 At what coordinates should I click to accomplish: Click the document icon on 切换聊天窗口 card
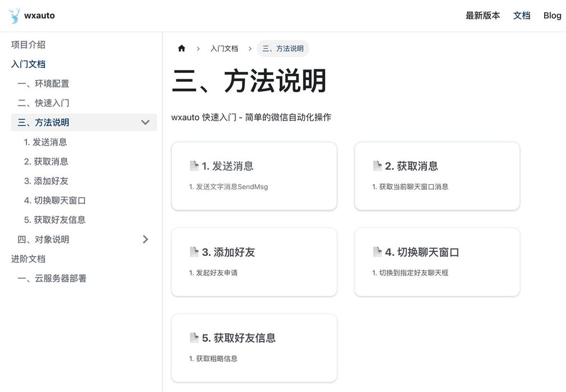tap(377, 252)
